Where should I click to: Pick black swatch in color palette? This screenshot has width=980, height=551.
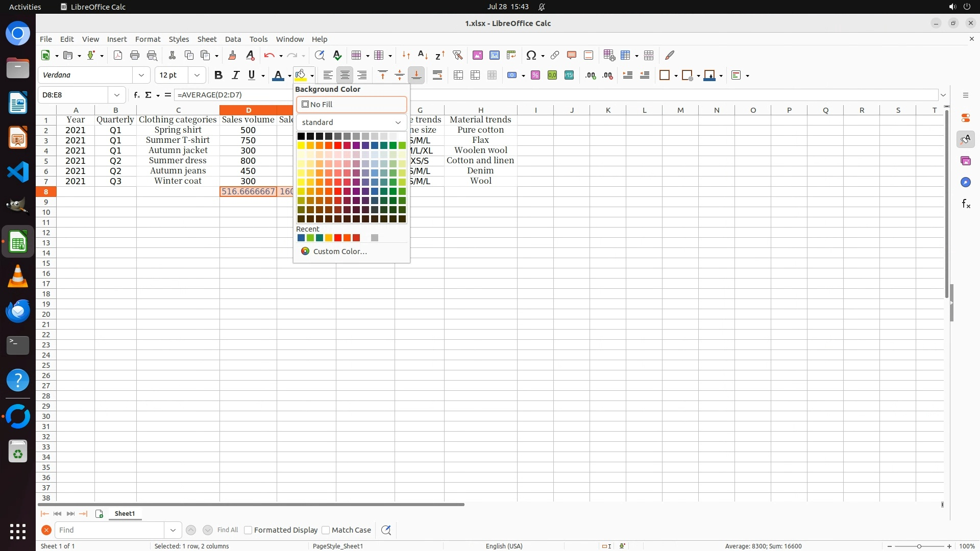[301, 136]
